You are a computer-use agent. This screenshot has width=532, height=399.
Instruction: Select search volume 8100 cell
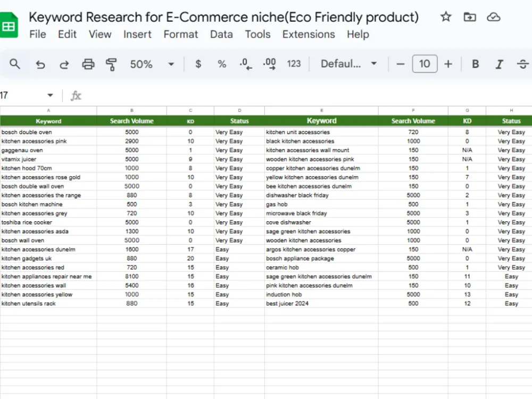click(131, 277)
